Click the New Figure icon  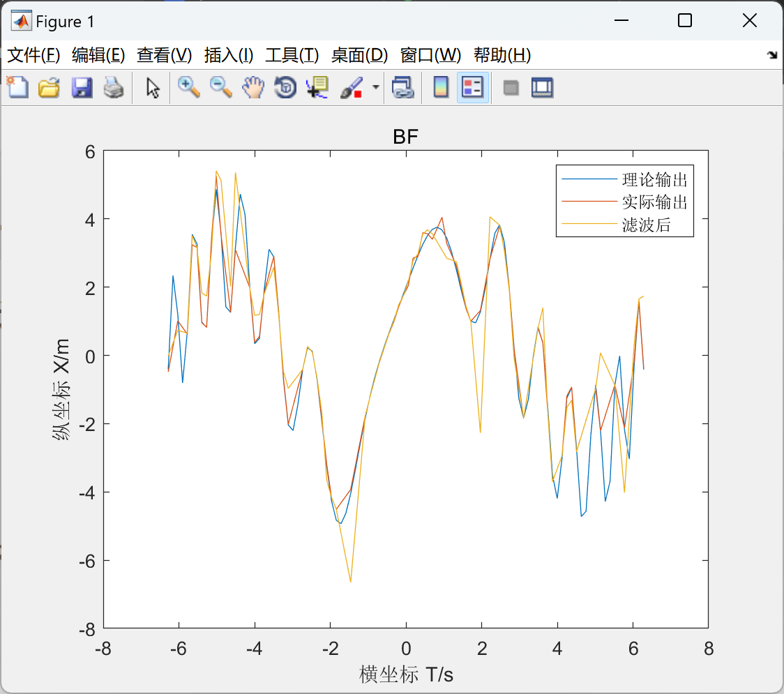point(17,87)
